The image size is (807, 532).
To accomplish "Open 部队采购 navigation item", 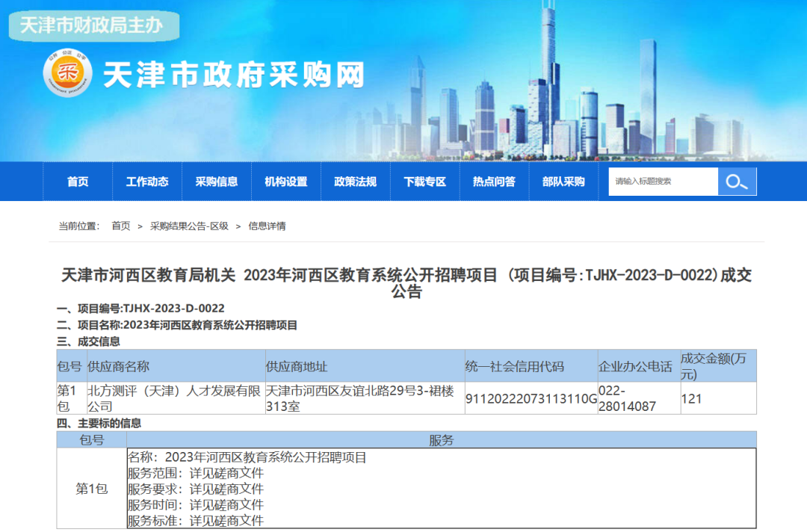I will (x=563, y=182).
